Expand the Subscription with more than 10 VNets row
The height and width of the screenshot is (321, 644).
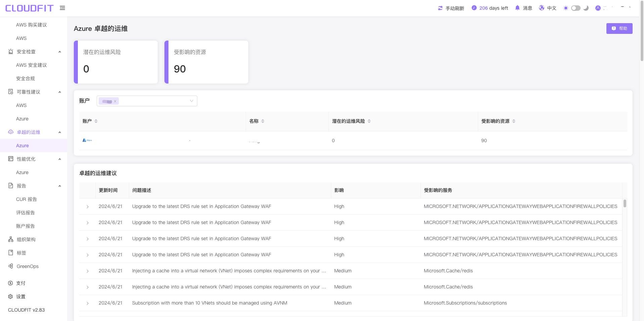click(x=88, y=303)
